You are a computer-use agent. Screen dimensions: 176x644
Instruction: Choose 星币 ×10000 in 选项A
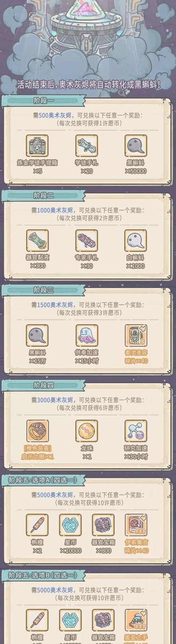coord(70,525)
